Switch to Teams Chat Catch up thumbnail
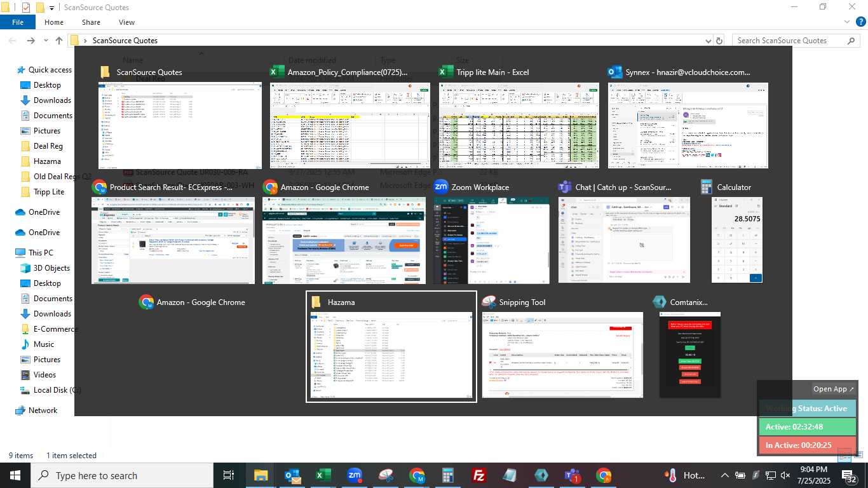Screen dimensions: 868x488 [x=624, y=240]
